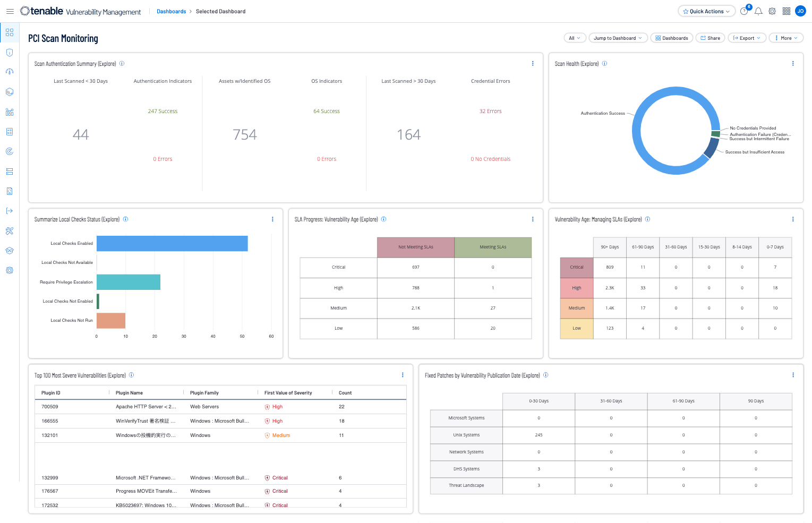Open Vulnerability Age widget options menu
The width and height of the screenshot is (812, 523).
(793, 219)
